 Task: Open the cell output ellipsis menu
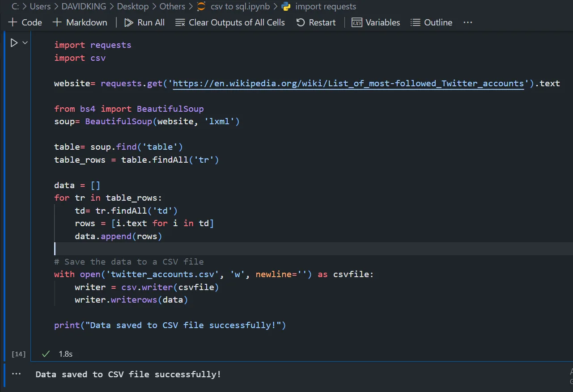click(17, 374)
